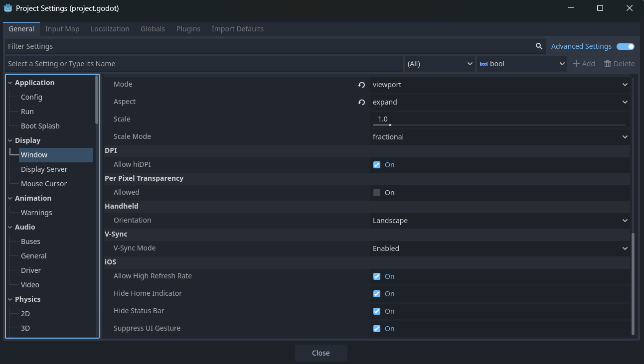Disable the Allow hiDPI checkbox
644x364 pixels.
coord(377,165)
